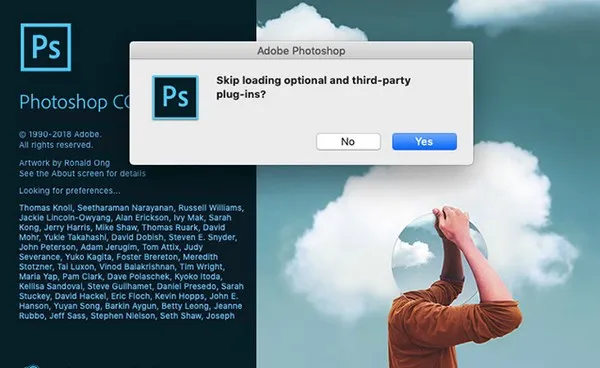
Task: Click 'All rights reserved.' text
Action: (x=56, y=145)
